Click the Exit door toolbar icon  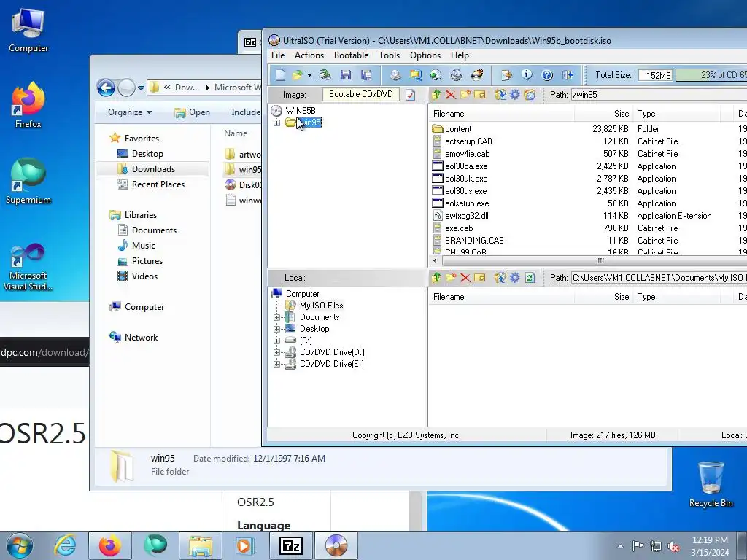point(568,75)
